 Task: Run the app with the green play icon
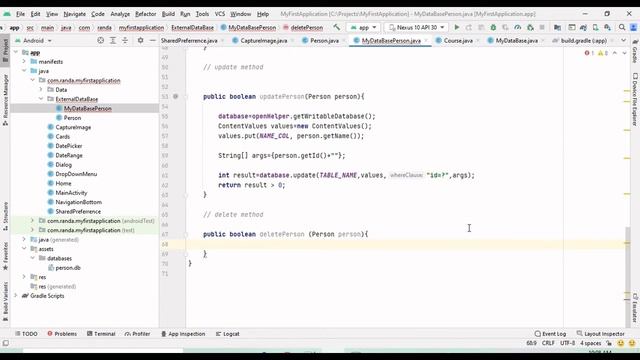(457, 27)
